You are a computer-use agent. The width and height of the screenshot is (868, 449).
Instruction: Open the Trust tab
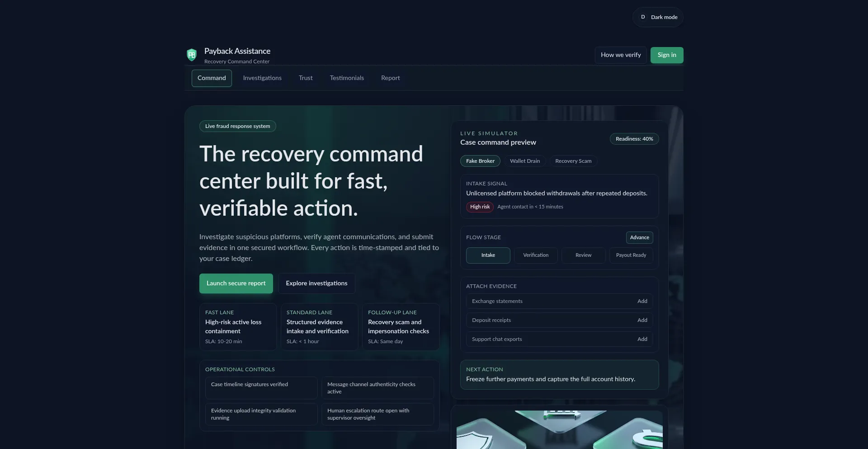pos(306,78)
